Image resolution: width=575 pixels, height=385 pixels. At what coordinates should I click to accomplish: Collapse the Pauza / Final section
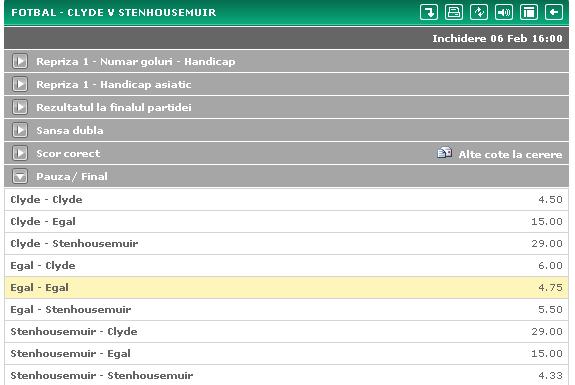pos(20,176)
